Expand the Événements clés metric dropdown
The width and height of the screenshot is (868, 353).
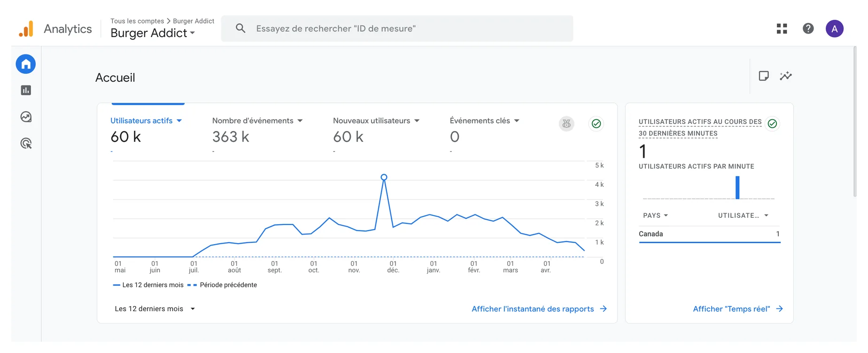pyautogui.click(x=517, y=121)
